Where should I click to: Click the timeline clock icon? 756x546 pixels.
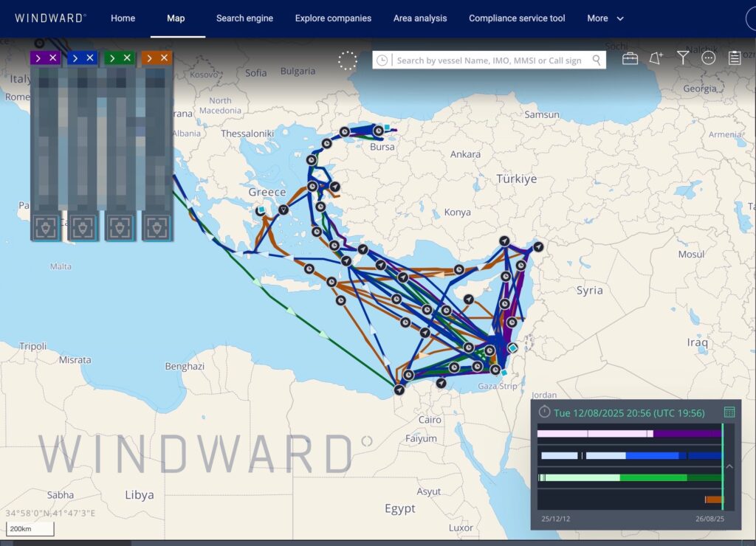pyautogui.click(x=544, y=412)
